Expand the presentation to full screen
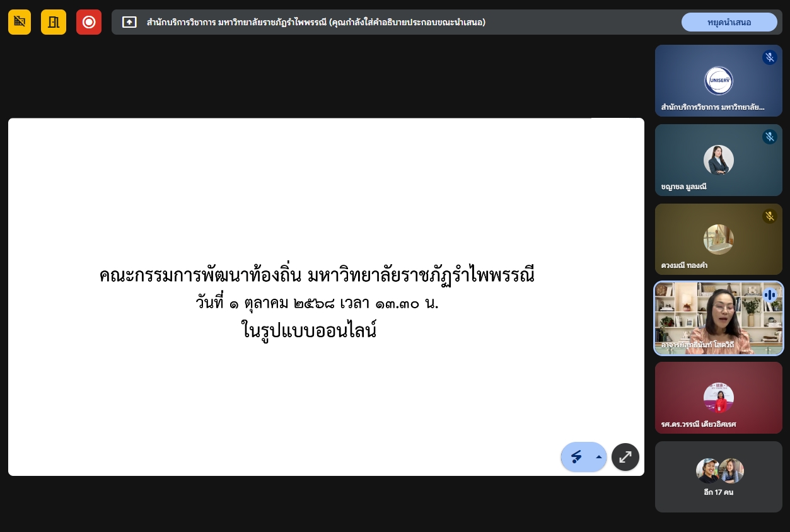This screenshot has width=790, height=532. [x=625, y=457]
